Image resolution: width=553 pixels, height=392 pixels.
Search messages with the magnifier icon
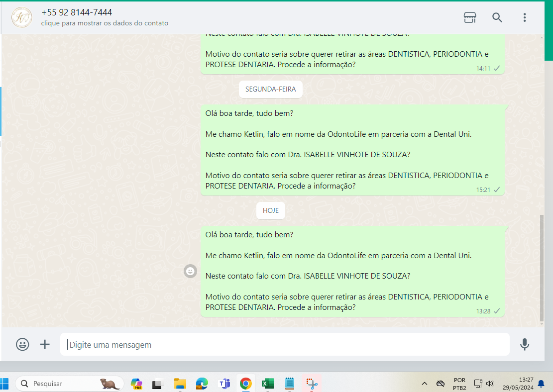(x=497, y=17)
